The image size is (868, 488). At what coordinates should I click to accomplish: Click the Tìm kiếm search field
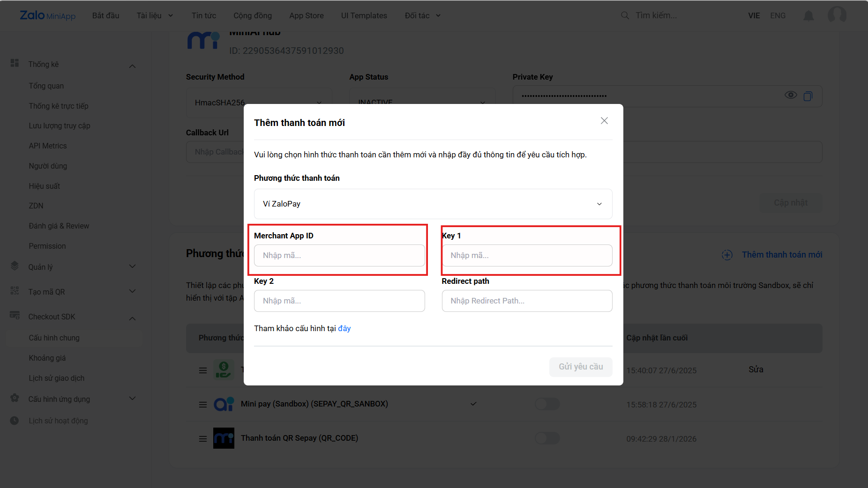[x=656, y=15]
